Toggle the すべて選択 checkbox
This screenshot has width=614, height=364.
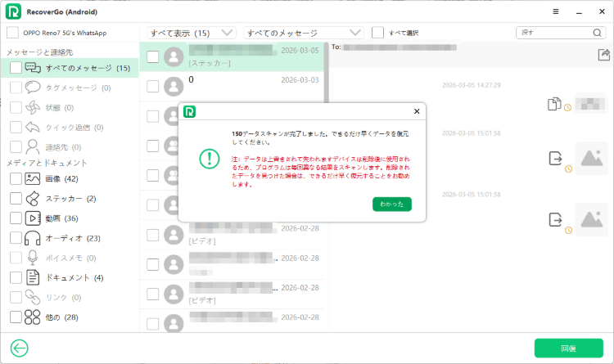(377, 33)
